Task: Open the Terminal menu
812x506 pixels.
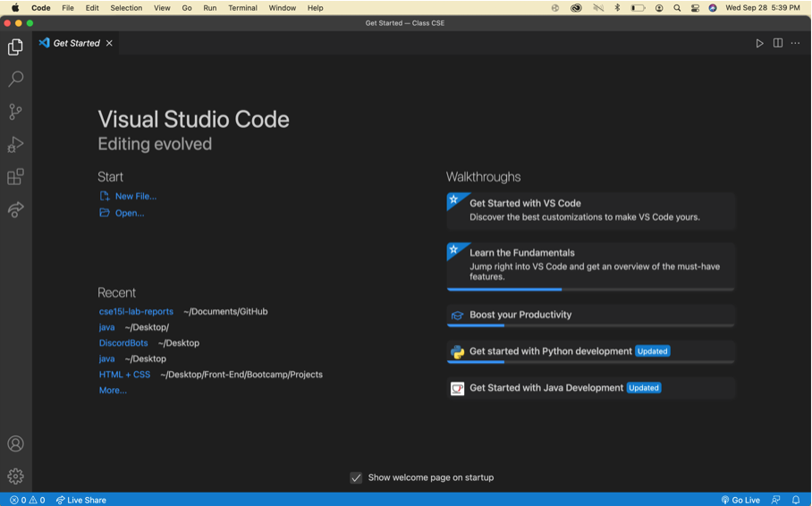Action: [x=242, y=8]
